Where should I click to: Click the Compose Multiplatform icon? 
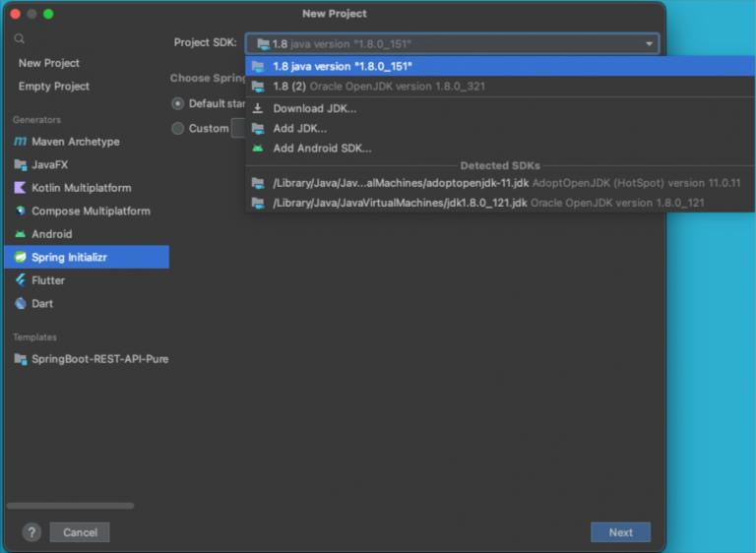[21, 211]
